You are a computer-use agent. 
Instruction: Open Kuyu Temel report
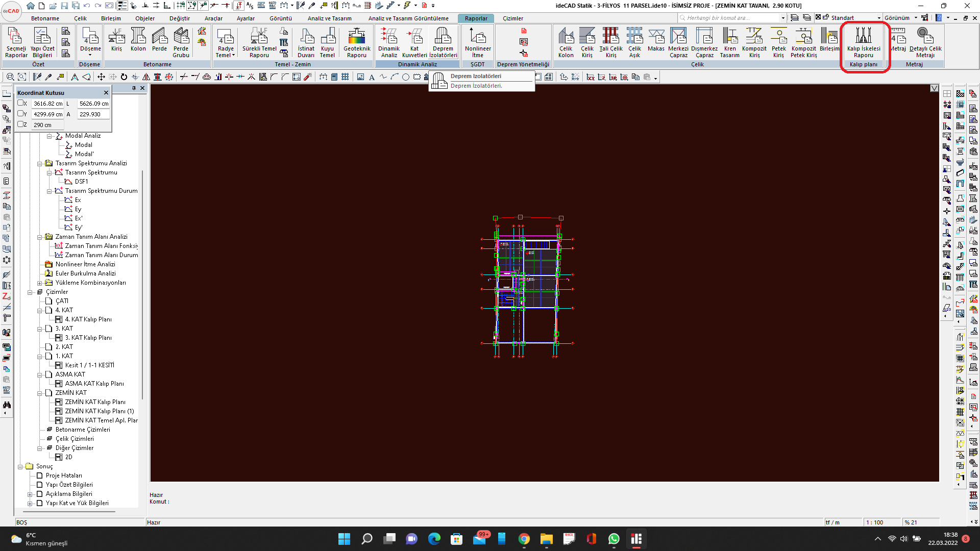click(x=328, y=42)
